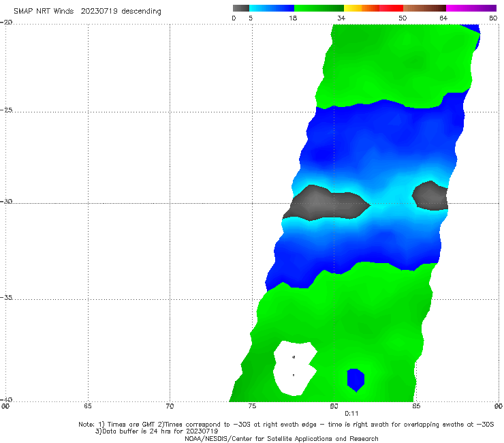Click the "SMAP NRT Winds 20230719 descending" title
Screen dimensions: 504x443
click(87, 11)
